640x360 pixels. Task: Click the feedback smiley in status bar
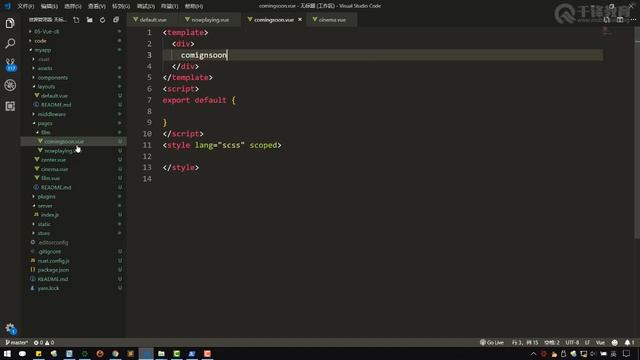[x=615, y=342]
